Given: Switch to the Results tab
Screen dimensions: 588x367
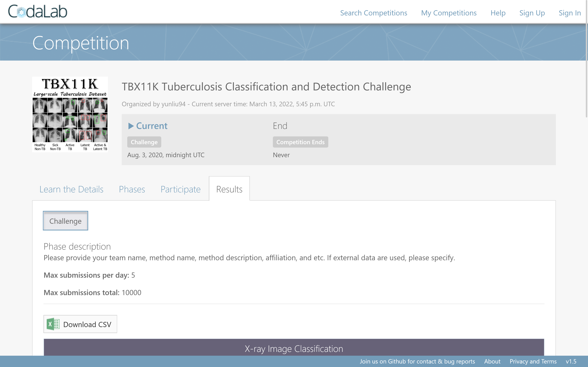Looking at the screenshot, I should click(x=229, y=189).
